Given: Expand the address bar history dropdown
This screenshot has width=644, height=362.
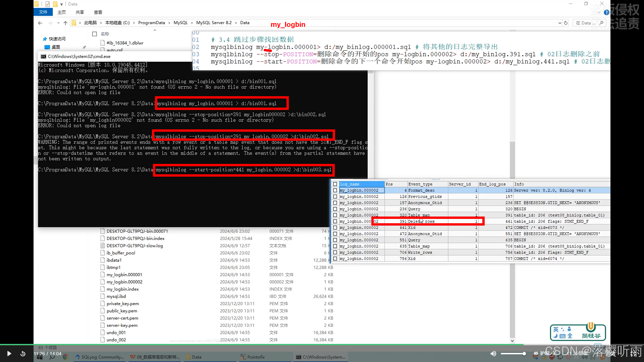Looking at the screenshot, I should (559, 23).
